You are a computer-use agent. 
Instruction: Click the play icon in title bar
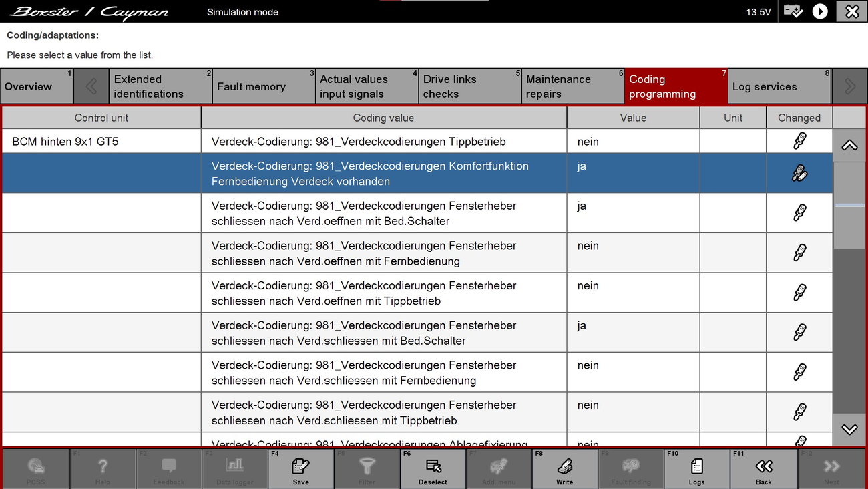point(820,11)
